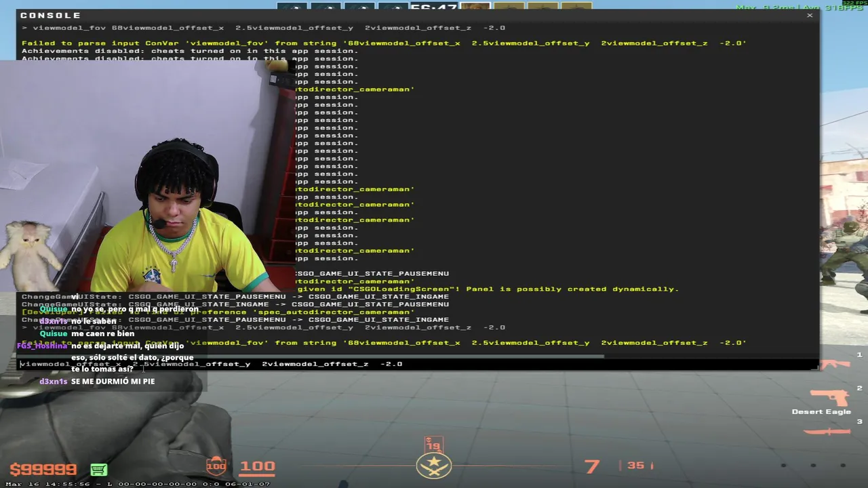Click the $99999 money display

tap(43, 469)
